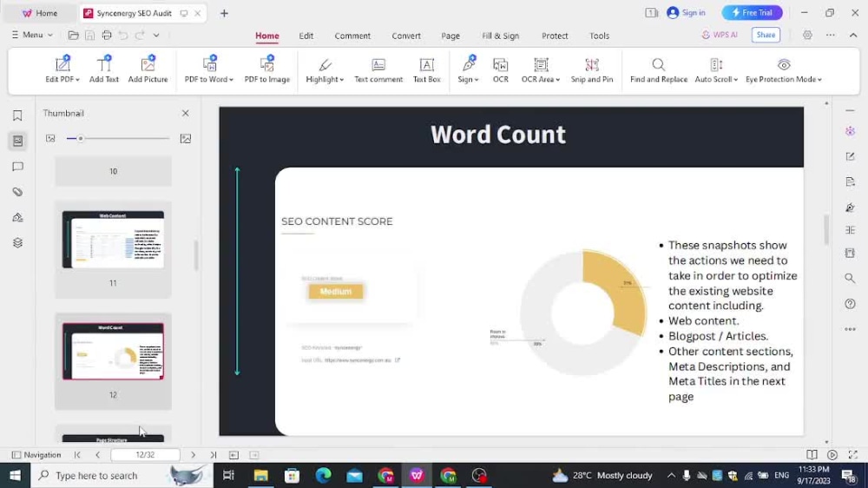Jump to the last page
Image resolution: width=868 pixels, height=488 pixels.
coord(214,455)
